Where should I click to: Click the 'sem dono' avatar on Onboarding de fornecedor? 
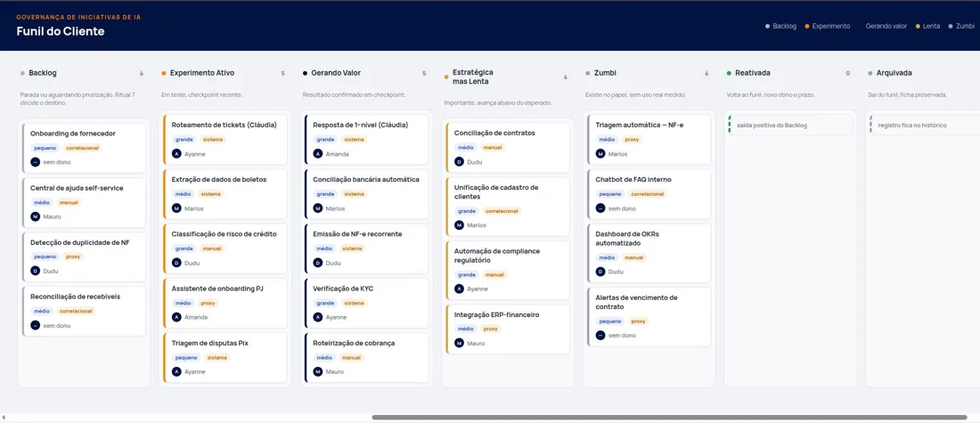pyautogui.click(x=35, y=162)
